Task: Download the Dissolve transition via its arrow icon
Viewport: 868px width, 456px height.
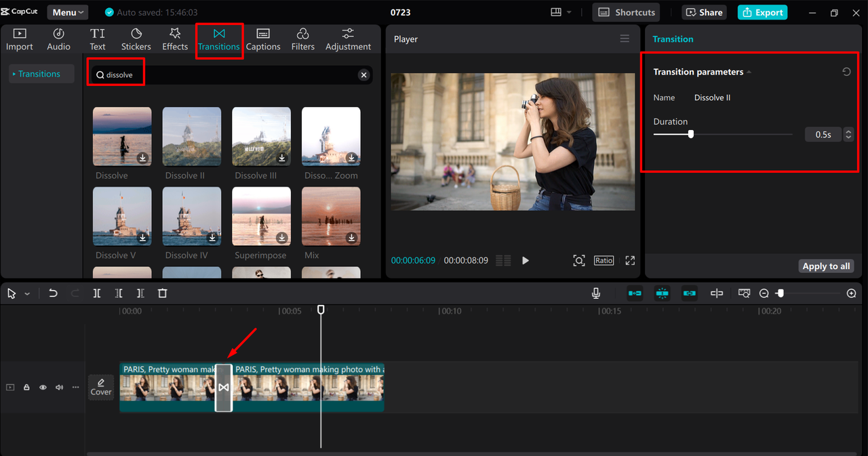Action: [x=143, y=158]
